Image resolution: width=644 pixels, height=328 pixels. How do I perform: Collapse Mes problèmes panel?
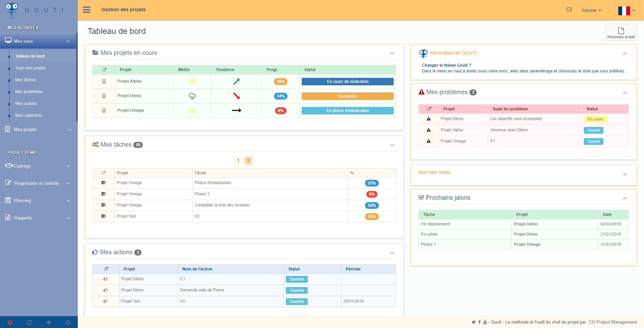pos(625,93)
